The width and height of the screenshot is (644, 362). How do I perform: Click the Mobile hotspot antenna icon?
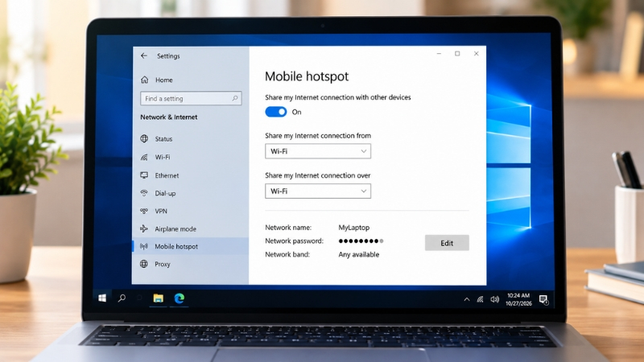click(x=144, y=246)
